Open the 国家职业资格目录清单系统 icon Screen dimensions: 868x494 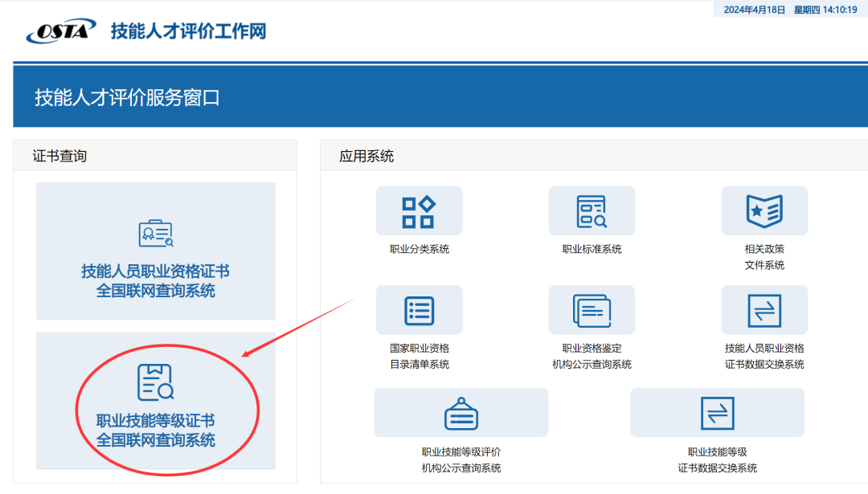pos(419,309)
